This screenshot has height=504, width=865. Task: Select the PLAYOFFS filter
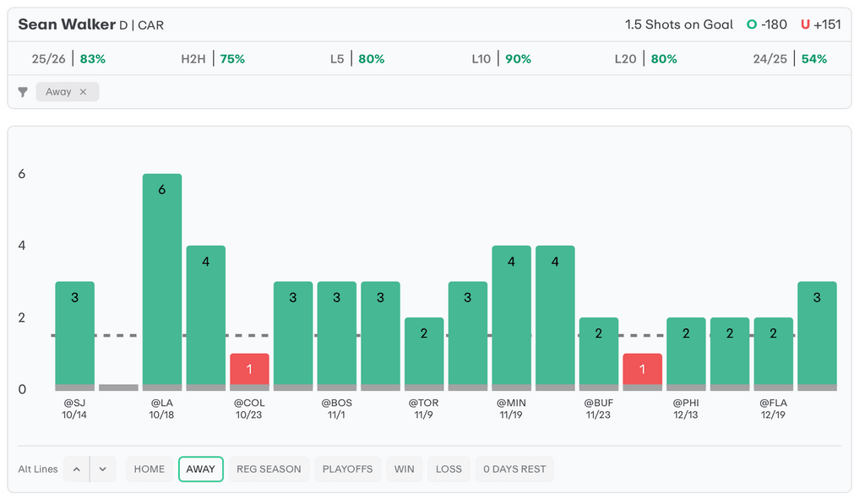click(x=347, y=469)
